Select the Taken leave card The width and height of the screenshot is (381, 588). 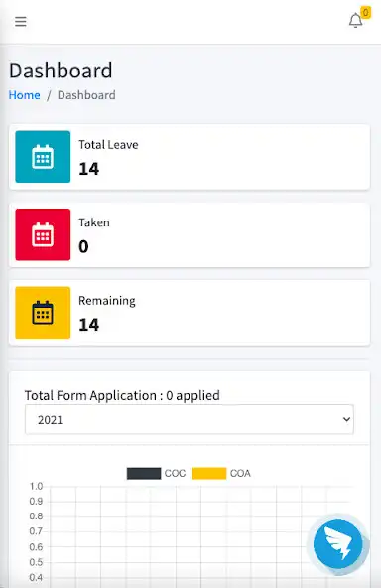(x=190, y=234)
